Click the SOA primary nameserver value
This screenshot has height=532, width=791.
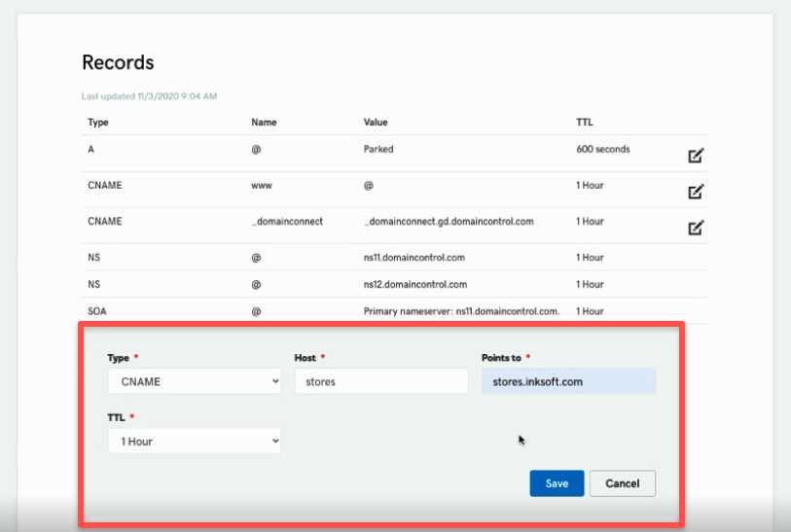pyautogui.click(x=461, y=311)
